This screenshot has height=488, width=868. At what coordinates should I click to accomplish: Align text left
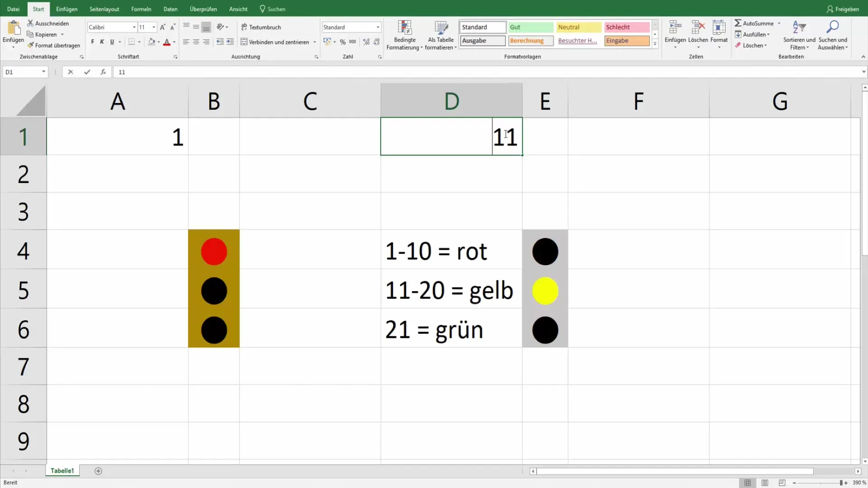point(186,42)
